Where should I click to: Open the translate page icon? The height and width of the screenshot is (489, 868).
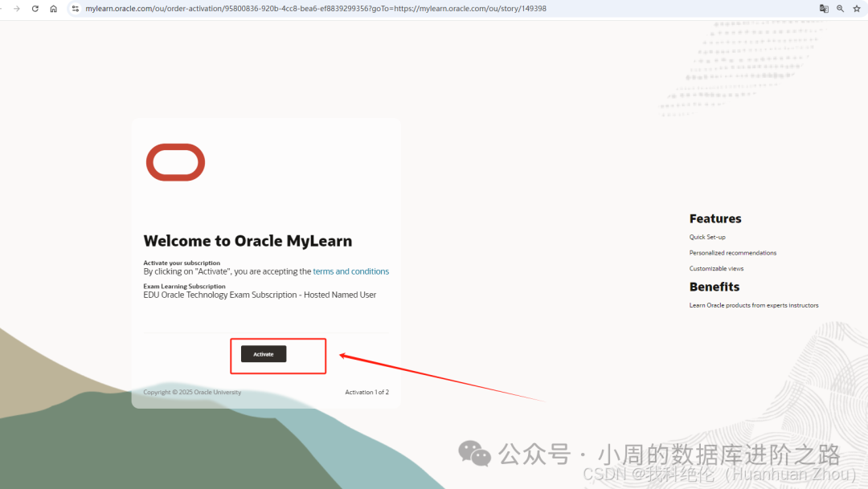click(x=824, y=9)
